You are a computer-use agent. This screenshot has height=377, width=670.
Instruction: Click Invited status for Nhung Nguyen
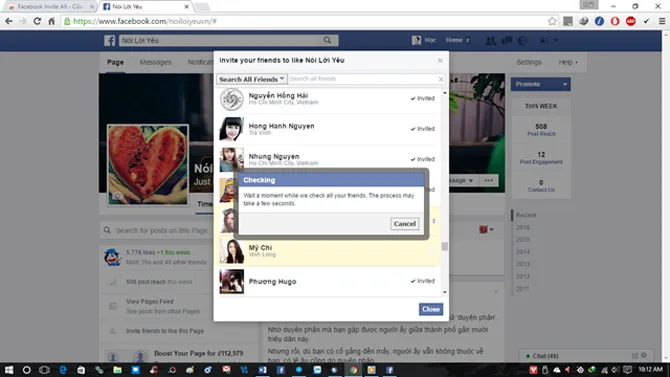[x=423, y=159]
